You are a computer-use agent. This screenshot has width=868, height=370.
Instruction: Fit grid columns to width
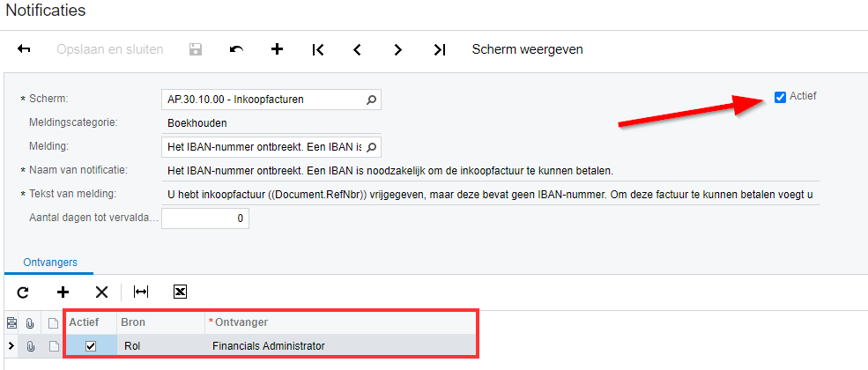[x=141, y=292]
